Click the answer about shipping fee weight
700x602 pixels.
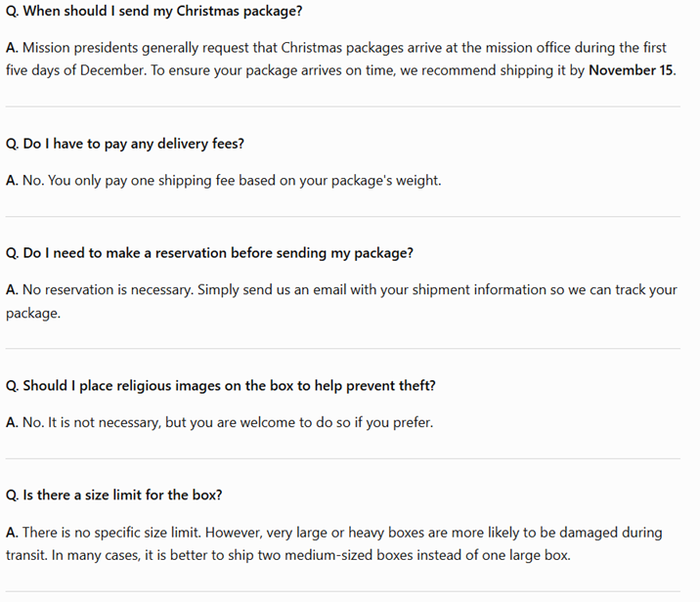223,180
